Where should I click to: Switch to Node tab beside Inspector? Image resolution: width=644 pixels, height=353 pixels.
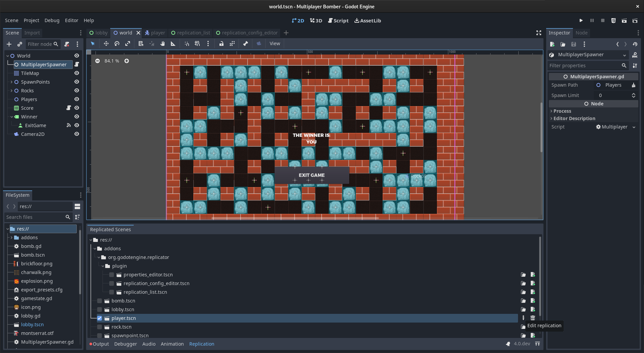(582, 33)
